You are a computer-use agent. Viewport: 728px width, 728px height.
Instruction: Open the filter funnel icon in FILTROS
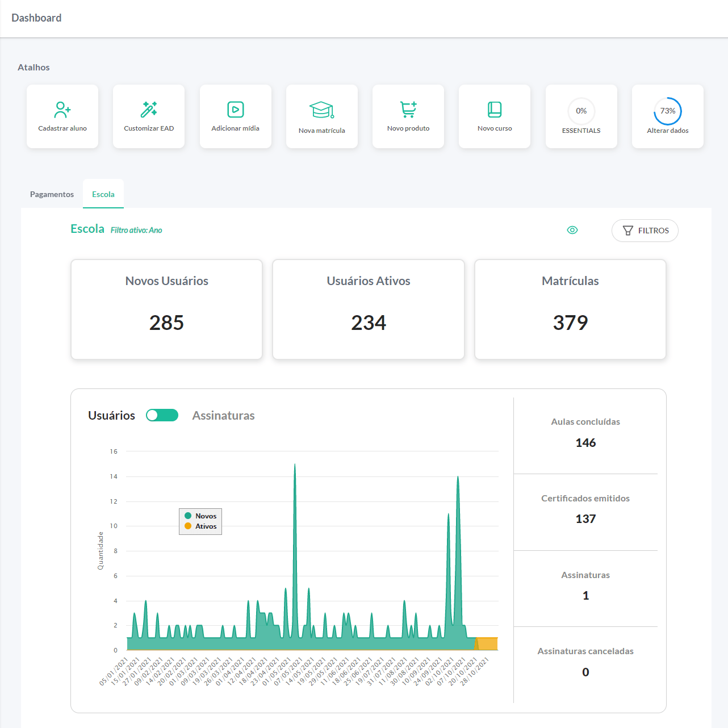coord(627,231)
